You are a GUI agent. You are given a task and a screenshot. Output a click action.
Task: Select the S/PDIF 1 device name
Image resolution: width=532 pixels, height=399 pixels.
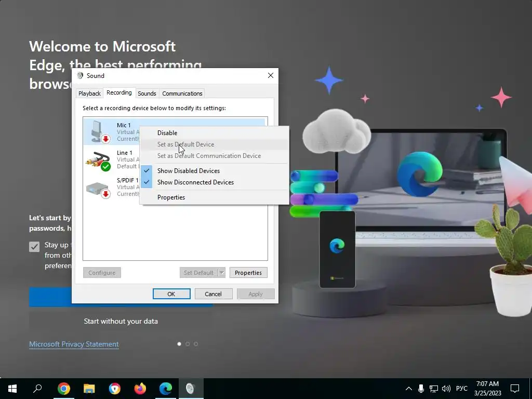[128, 180]
